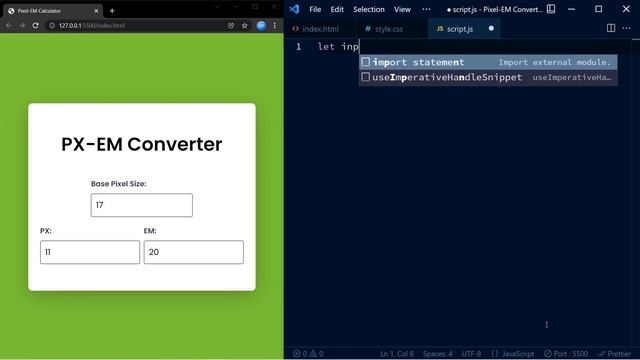Open the Edit menu
The image size is (640, 360).
pos(337,9)
